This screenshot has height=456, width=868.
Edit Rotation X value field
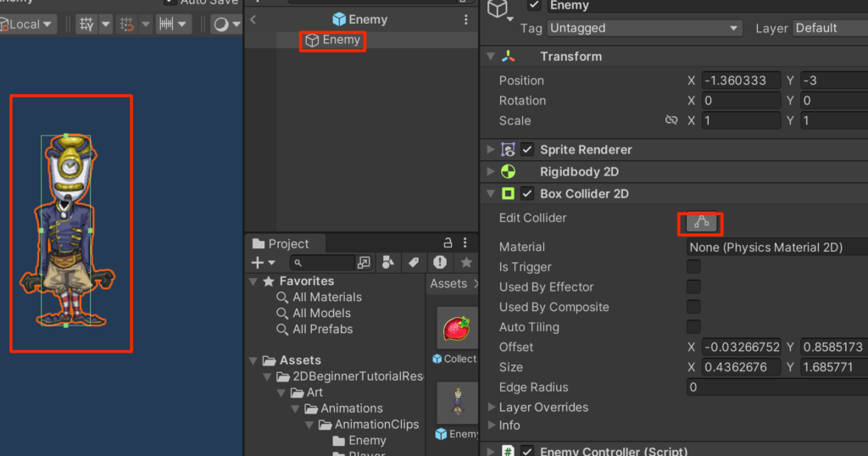point(741,100)
